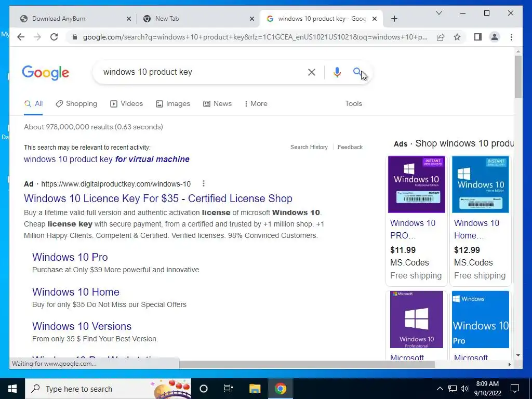
Task: Click the Windows 10 PRO $11.99 product image
Action: (x=416, y=184)
